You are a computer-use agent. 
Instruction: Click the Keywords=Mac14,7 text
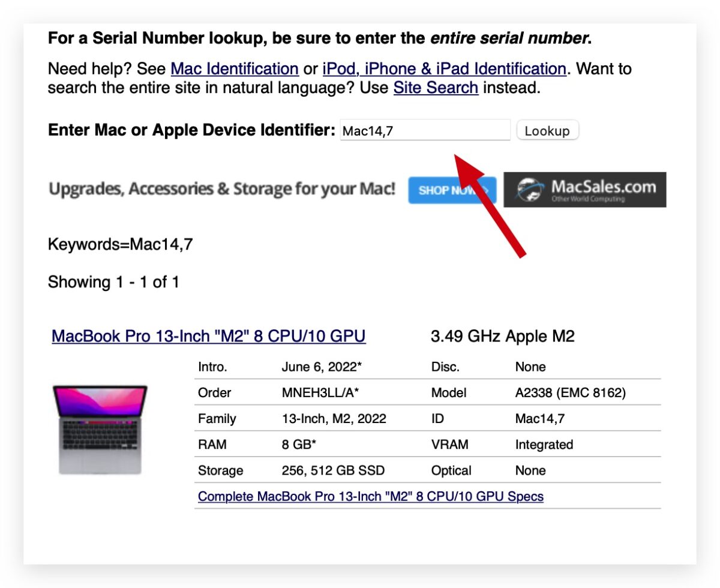[120, 244]
